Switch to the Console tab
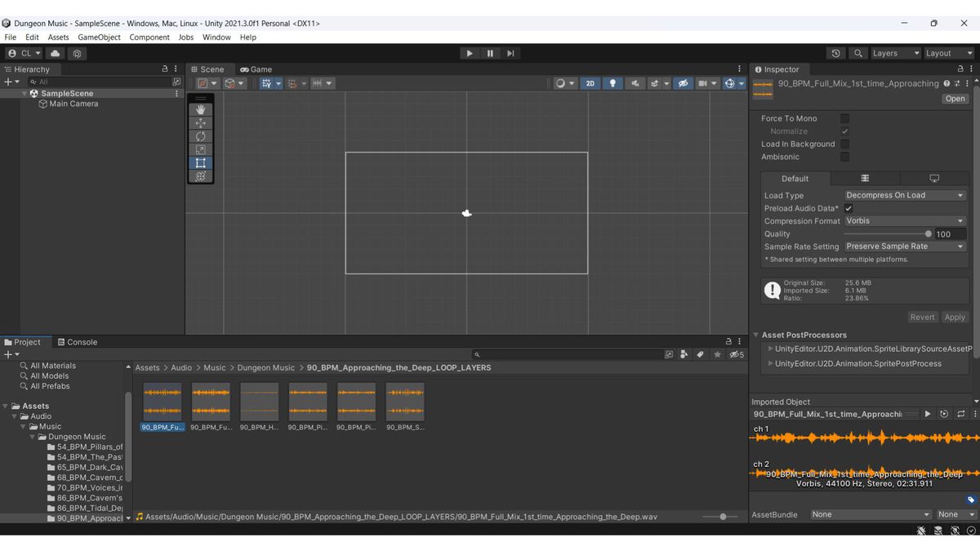 [x=78, y=342]
